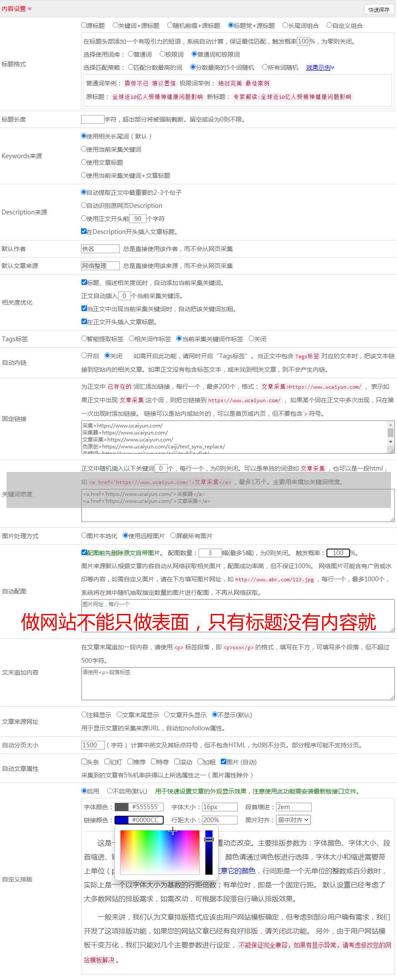
Task: Uncheck 图片 (自动) article attribute
Action: coord(224,762)
